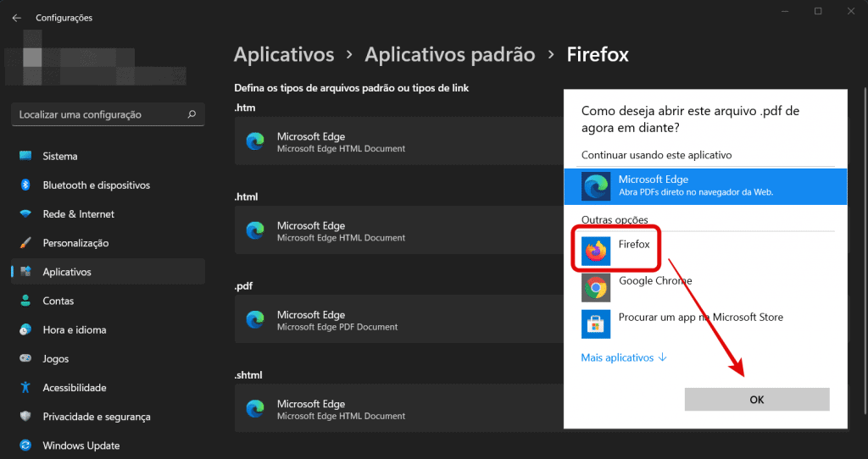Navigate to Aplicativos in the breadcrumb
This screenshot has height=459, width=868.
click(x=284, y=55)
